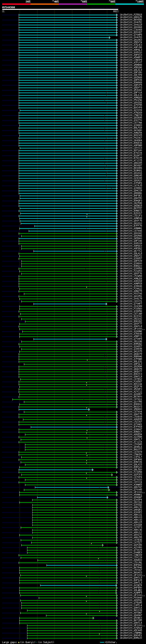The width and height of the screenshot is (146, 644).
Task: Select hit UniRef100_B6V686
Action: click(x=131, y=20)
